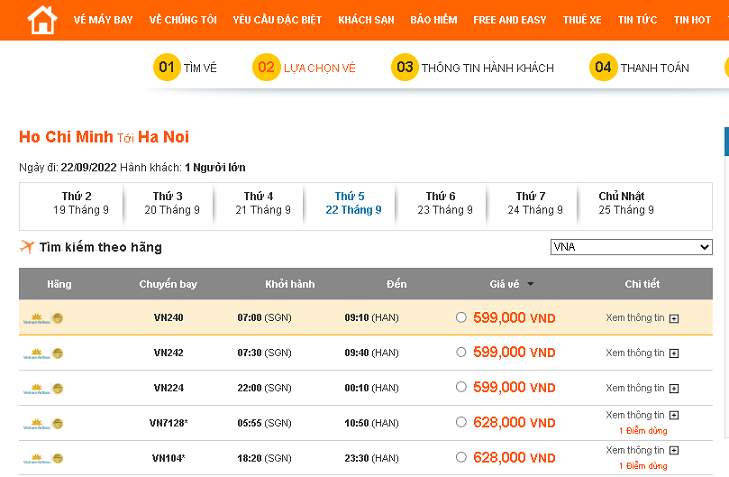Click the 03 passenger info step circle
Image resolution: width=729 pixels, height=477 pixels.
click(x=404, y=67)
